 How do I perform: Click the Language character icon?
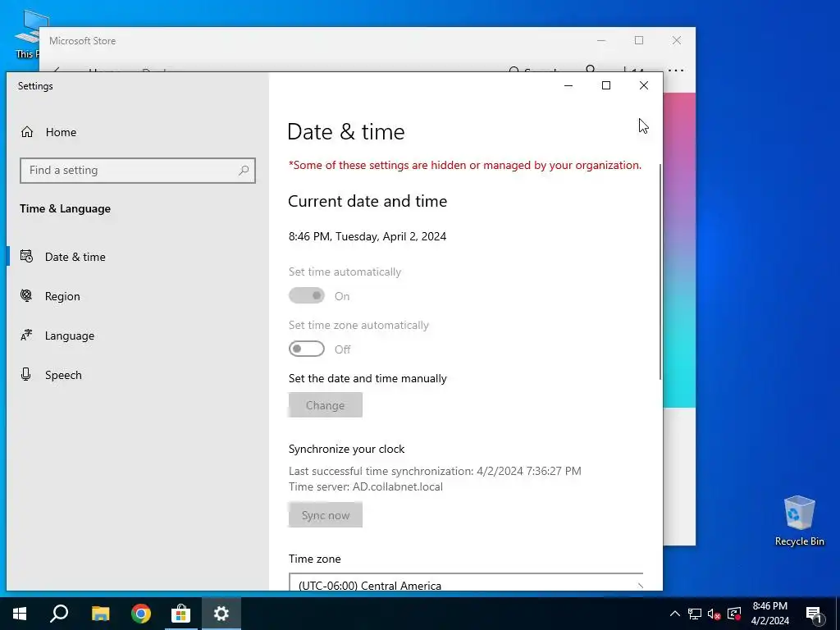(26, 335)
